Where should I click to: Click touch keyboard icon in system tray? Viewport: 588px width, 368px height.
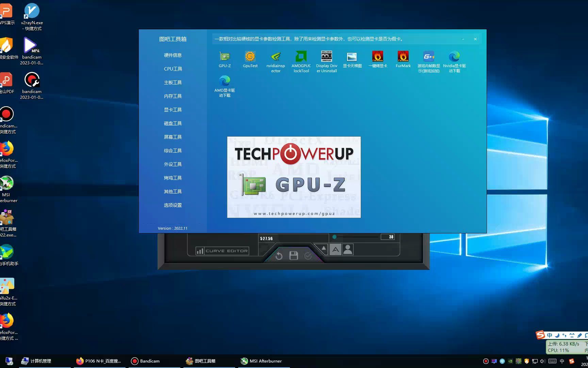tap(553, 361)
